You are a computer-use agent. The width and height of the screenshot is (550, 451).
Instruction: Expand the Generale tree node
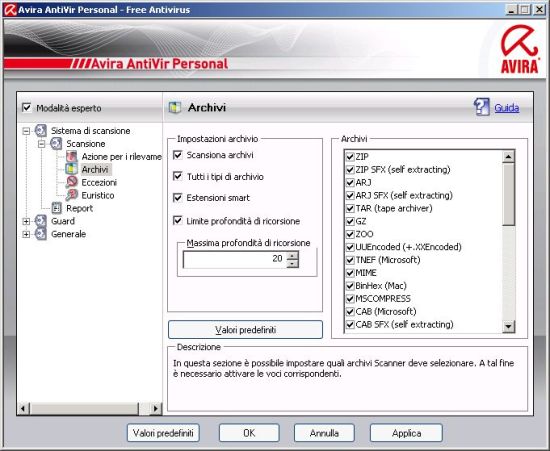26,234
